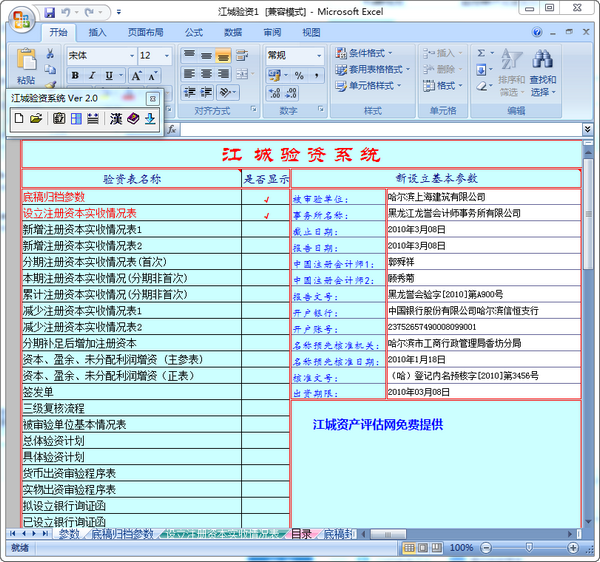600x562 pixels.
Task: Open Excel help question mark
Action: point(537,32)
